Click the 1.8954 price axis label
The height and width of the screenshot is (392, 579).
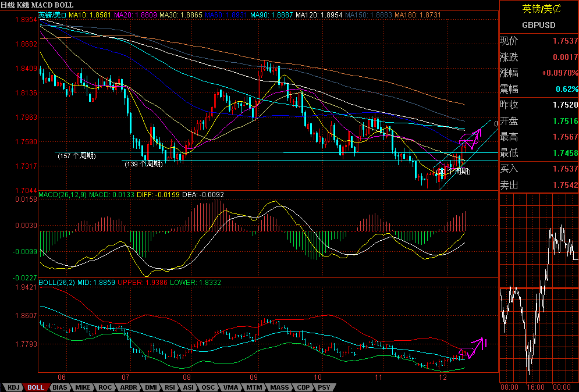click(x=26, y=20)
